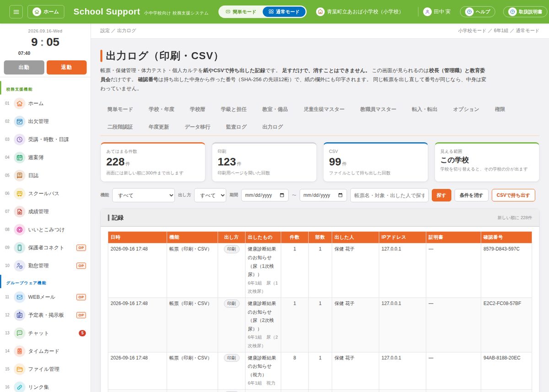
Task: Click confirmation number 8579-D843-597C
Action: pos(501,249)
